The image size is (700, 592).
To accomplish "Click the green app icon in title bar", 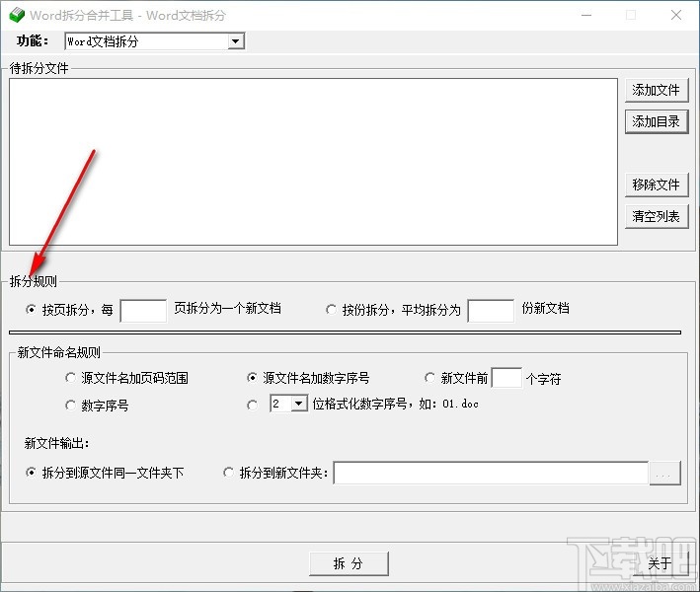I will point(17,15).
